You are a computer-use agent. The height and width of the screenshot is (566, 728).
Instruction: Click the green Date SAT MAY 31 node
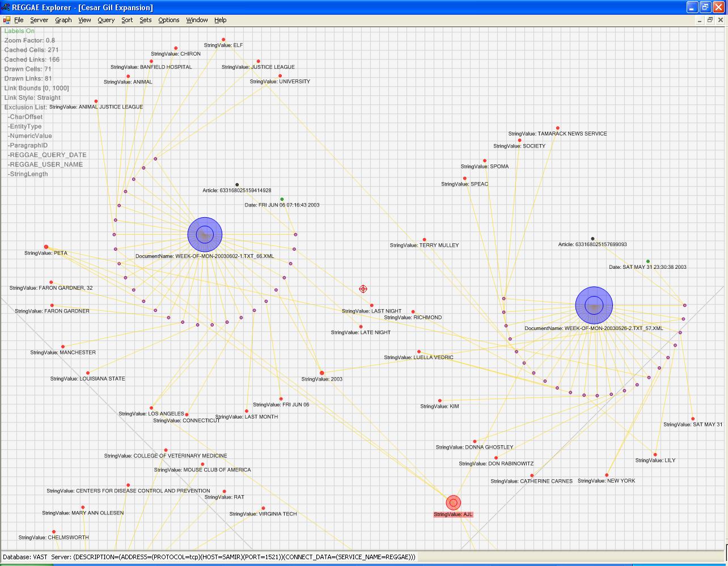(x=648, y=261)
